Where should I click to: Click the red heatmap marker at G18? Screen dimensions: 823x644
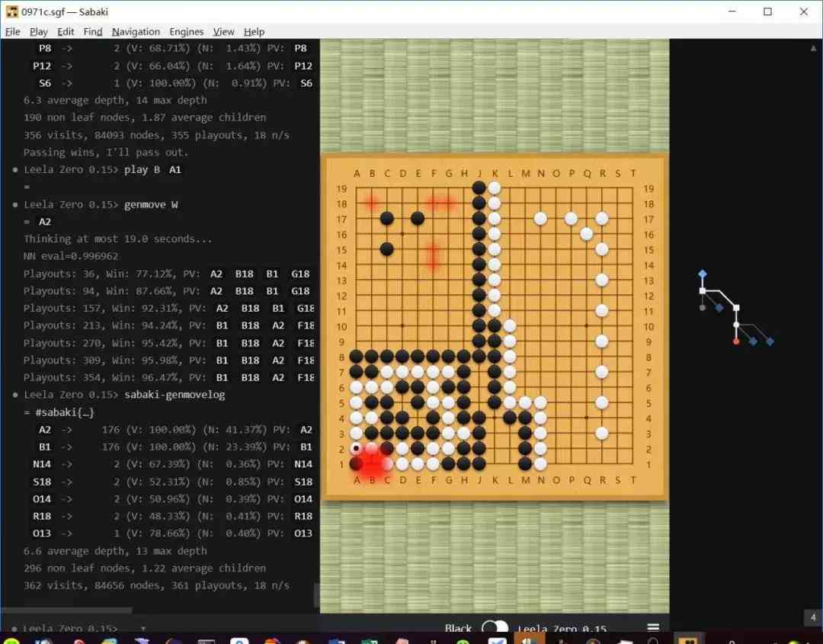click(x=448, y=203)
